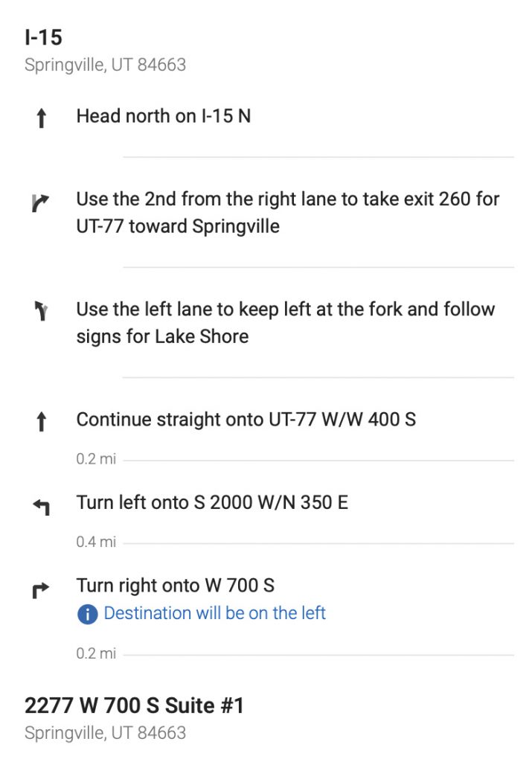532x762 pixels.
Task: Click the turn-left arrow icon
Action: coord(41,508)
